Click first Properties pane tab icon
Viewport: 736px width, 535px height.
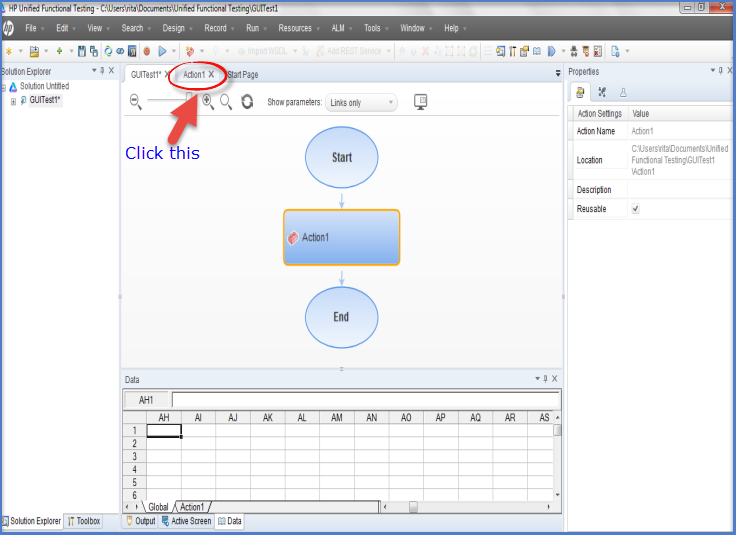(x=580, y=92)
